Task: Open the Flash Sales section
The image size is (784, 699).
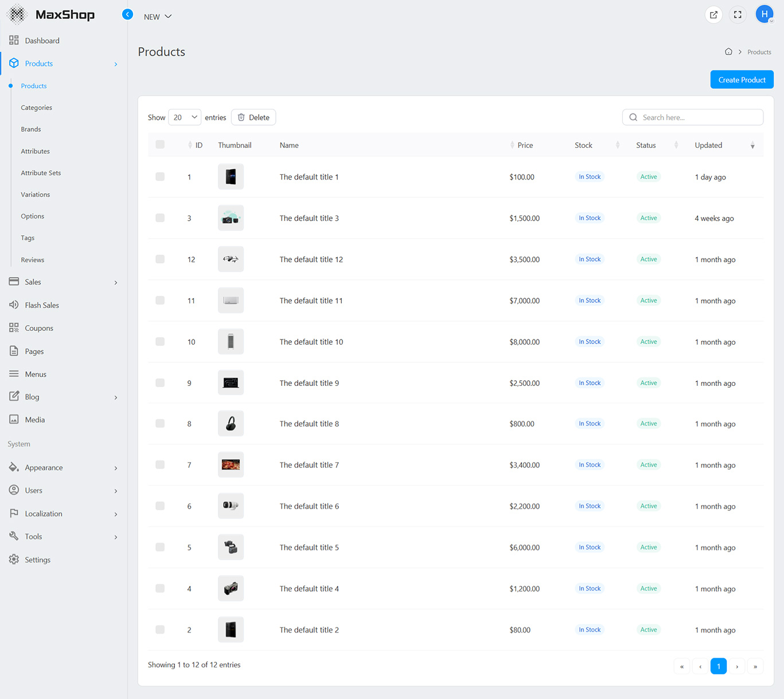Action: [42, 305]
